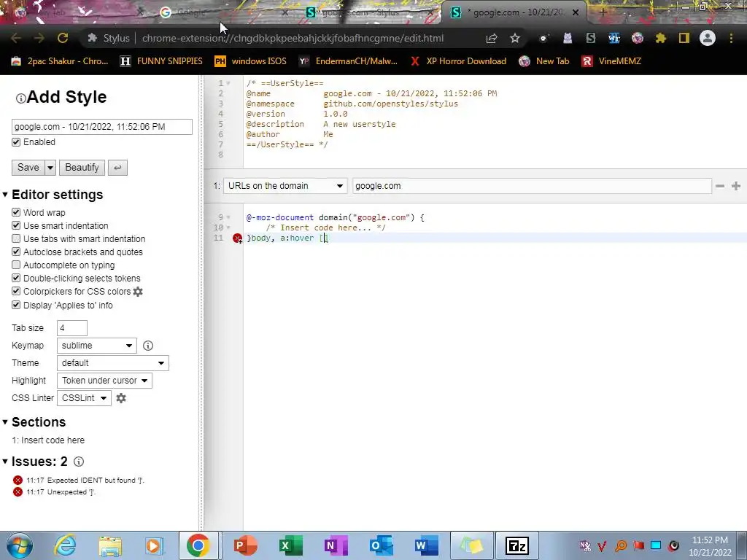Click the google.com domain input field

click(x=532, y=186)
